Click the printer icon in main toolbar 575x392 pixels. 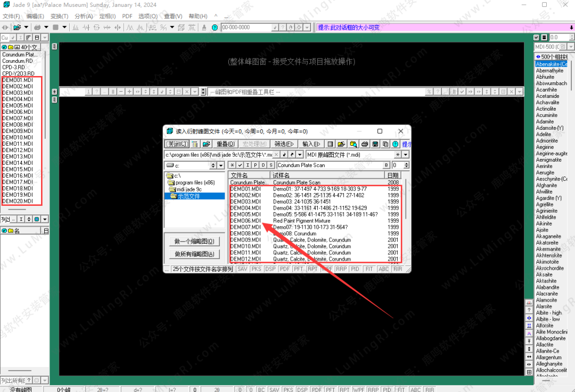(x=38, y=27)
